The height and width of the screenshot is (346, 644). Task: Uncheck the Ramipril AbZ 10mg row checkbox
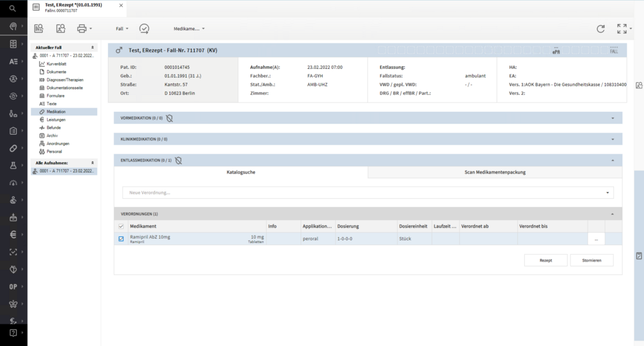(x=121, y=239)
